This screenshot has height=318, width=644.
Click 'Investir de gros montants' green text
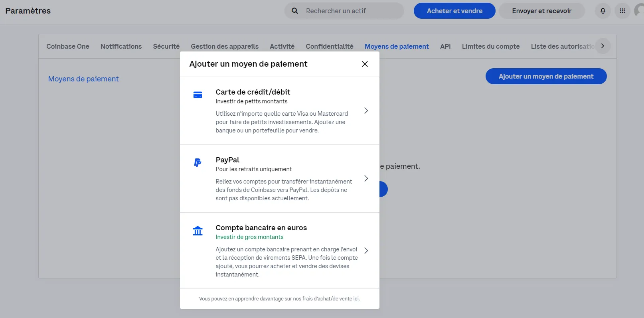click(x=249, y=237)
